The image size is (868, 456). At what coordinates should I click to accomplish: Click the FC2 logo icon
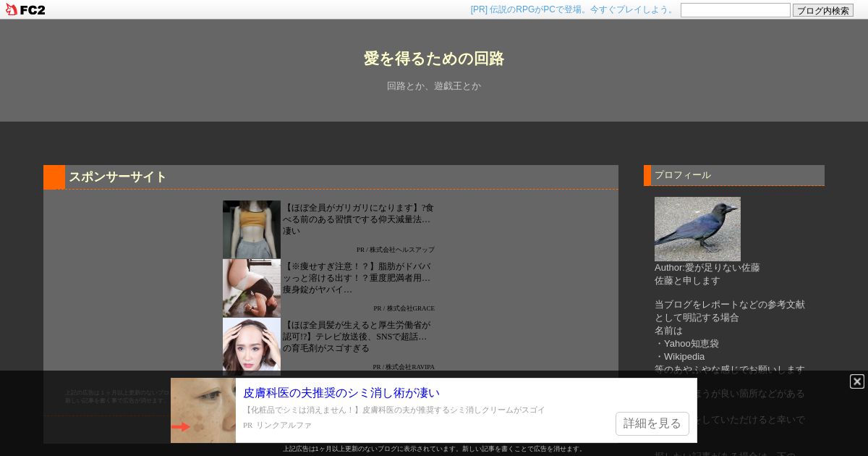(25, 9)
